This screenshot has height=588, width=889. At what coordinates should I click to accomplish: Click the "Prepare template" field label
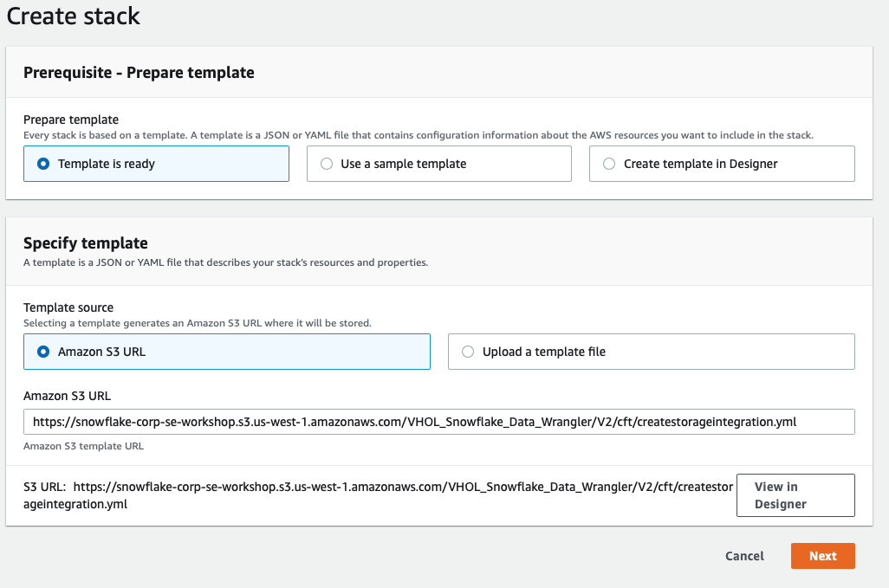click(x=71, y=120)
